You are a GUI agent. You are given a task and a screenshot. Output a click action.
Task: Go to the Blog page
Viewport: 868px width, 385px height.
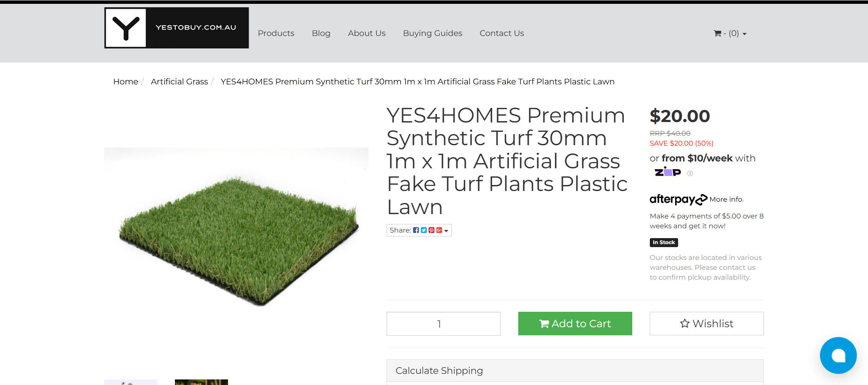[321, 33]
